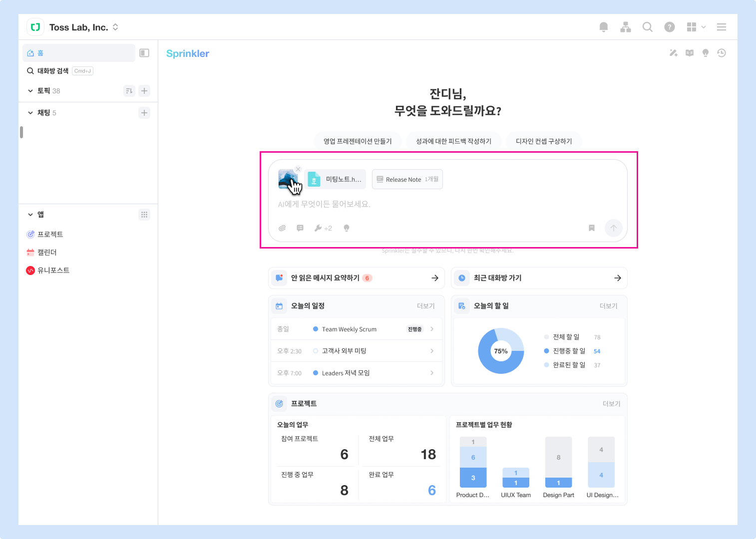Start a new 채팅 with plus button

coord(144,113)
